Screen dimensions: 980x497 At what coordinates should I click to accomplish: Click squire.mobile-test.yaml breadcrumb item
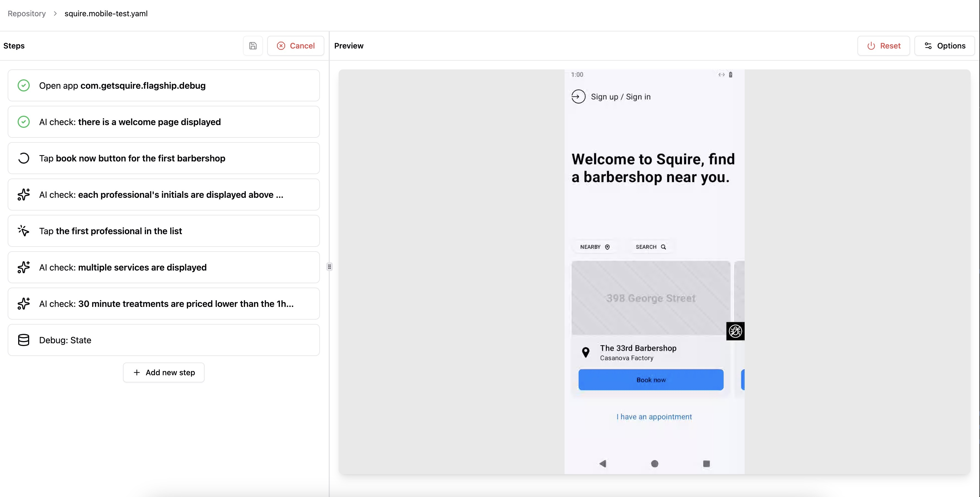click(106, 13)
